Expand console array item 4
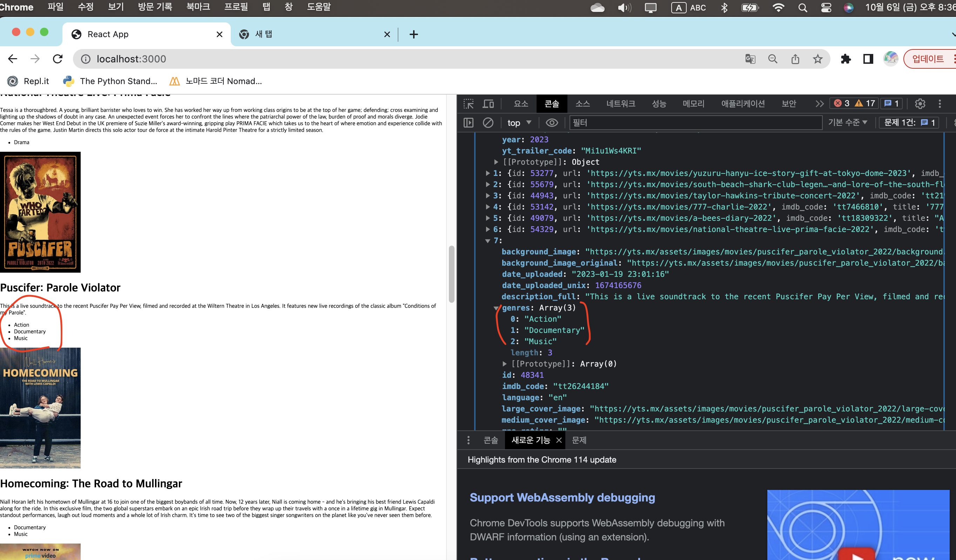This screenshot has height=560, width=956. [x=488, y=207]
